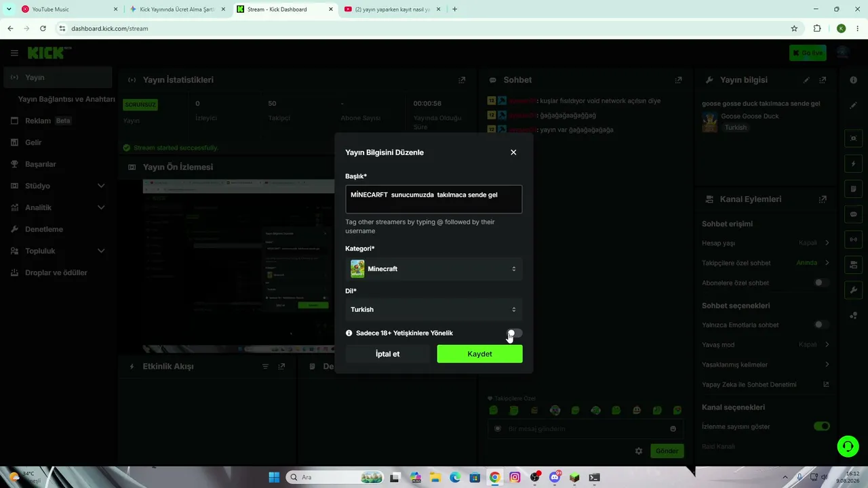Close the Yayın Bilgisini Düzenle dialog
The height and width of the screenshot is (488, 868).
[x=513, y=152]
